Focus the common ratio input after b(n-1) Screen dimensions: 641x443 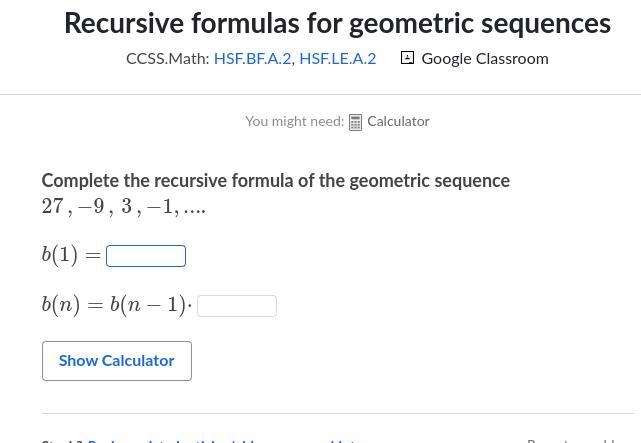click(x=237, y=306)
